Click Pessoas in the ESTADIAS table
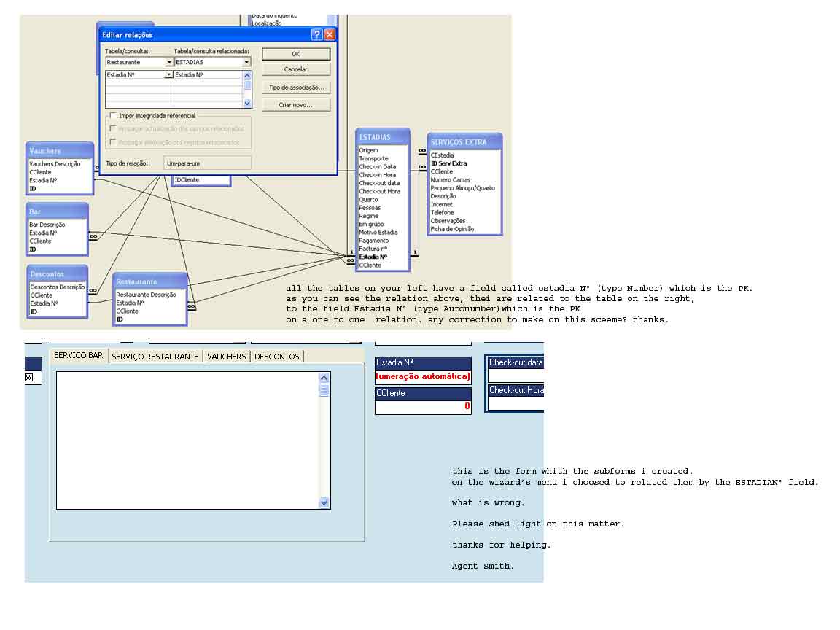Screen dimensions: 840x630 370,208
